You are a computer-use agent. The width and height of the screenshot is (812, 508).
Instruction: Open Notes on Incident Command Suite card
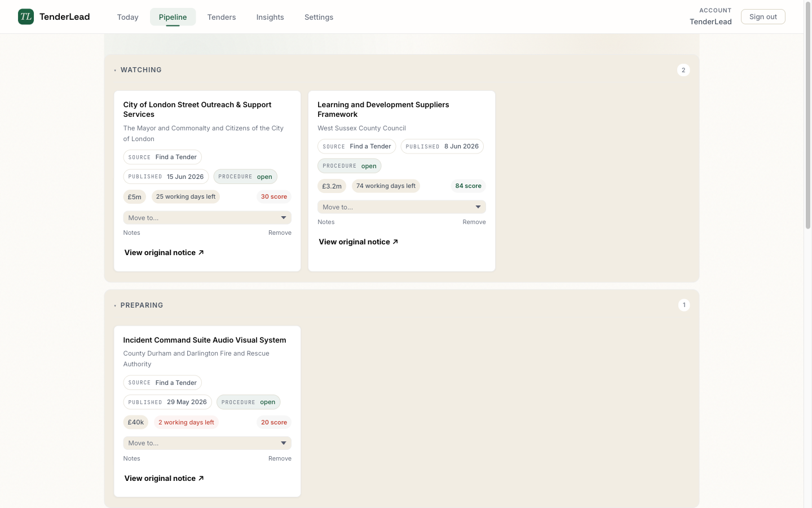(x=131, y=458)
